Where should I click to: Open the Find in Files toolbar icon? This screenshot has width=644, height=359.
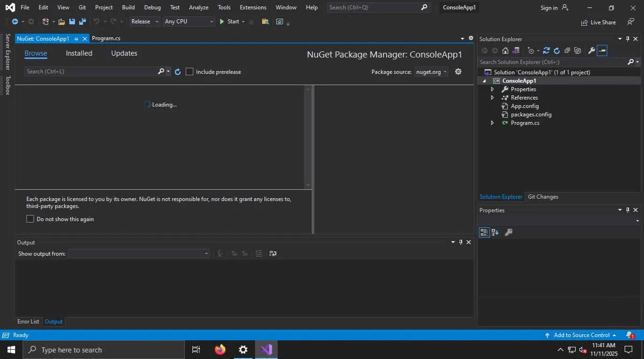265,22
